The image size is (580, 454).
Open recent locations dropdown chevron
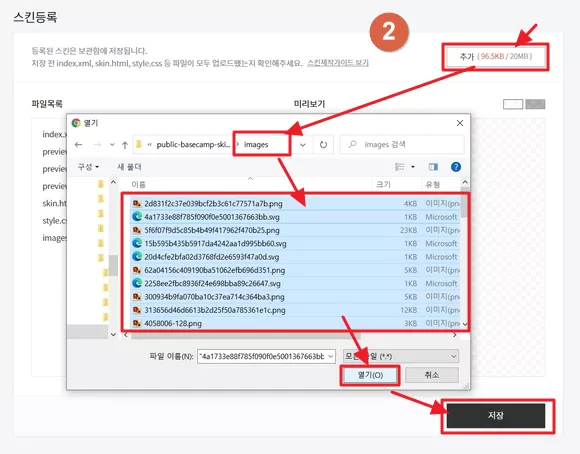pyautogui.click(x=112, y=145)
